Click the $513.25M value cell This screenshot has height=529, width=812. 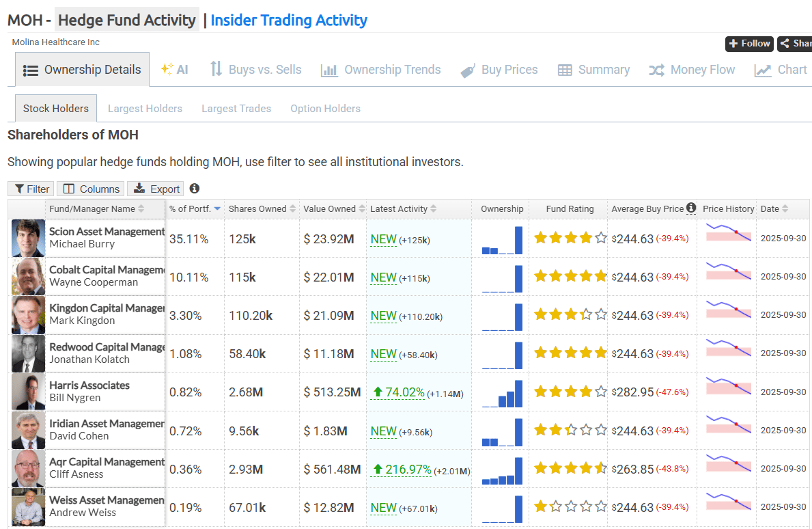tap(332, 392)
